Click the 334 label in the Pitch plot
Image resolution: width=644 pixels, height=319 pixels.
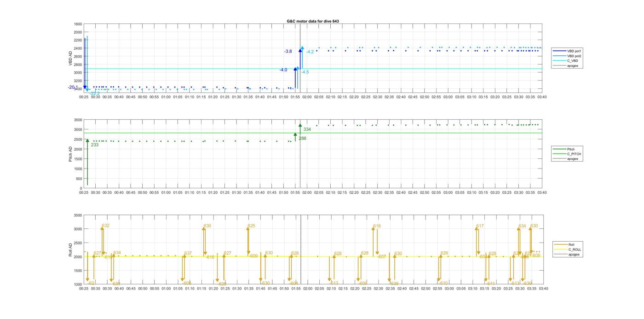click(307, 129)
